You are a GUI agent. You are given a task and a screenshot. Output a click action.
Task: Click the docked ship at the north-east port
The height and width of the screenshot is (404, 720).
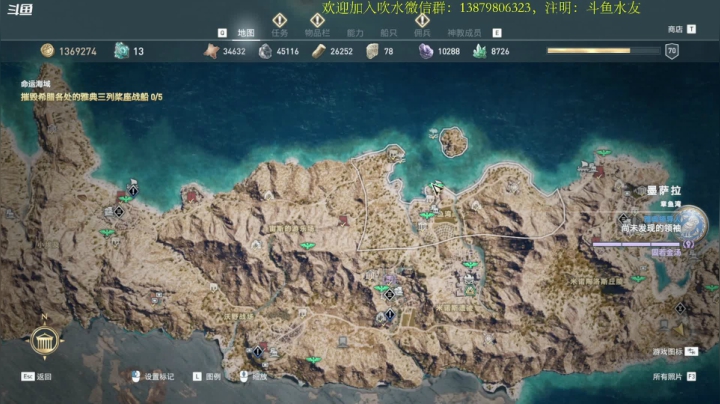coord(587,166)
